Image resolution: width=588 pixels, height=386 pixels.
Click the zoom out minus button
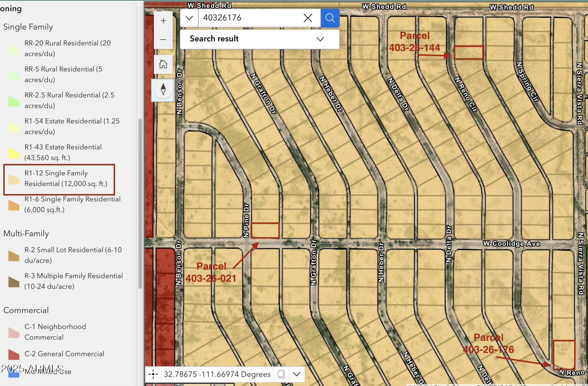point(163,39)
